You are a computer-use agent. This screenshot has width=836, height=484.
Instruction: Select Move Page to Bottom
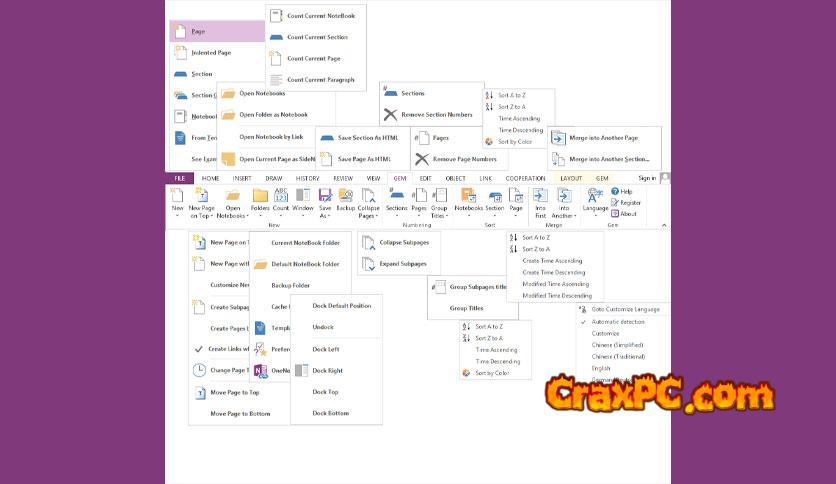coord(239,414)
